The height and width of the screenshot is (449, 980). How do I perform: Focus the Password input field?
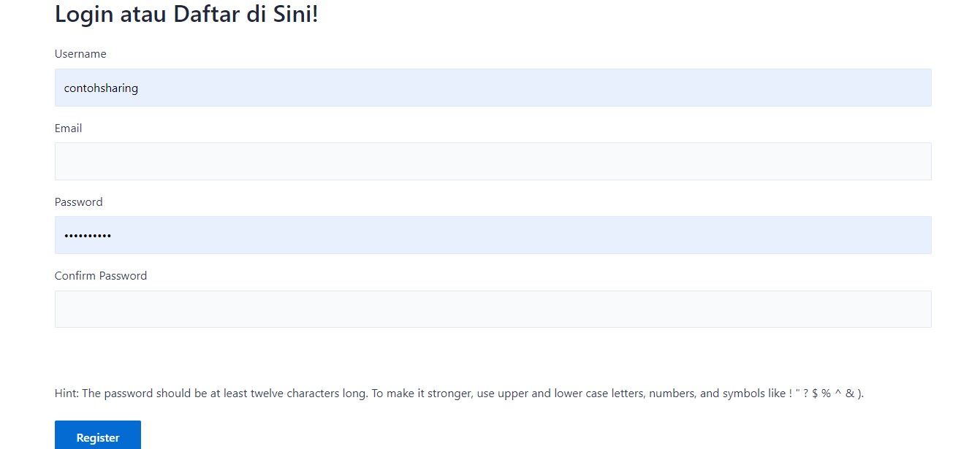tap(493, 235)
